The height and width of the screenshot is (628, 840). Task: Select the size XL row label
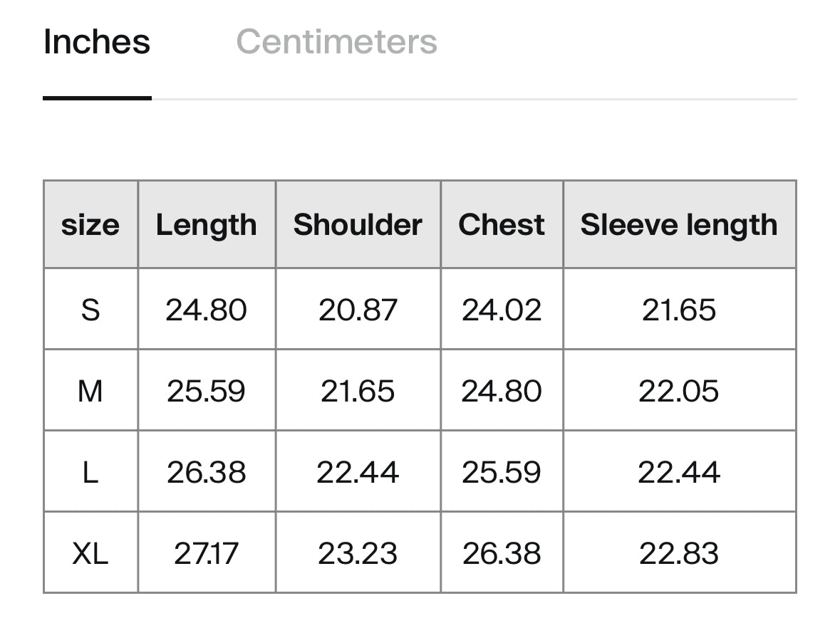[90, 553]
